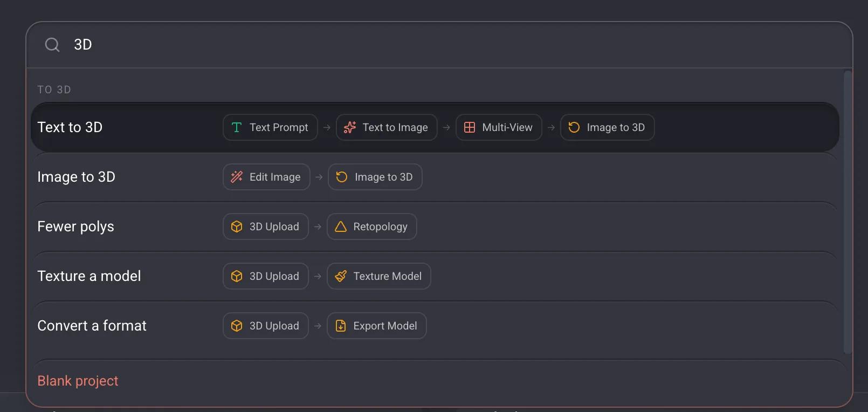Screen dimensions: 868x412
Task: Click cube icon in Convert a format row
Action: coord(237,326)
